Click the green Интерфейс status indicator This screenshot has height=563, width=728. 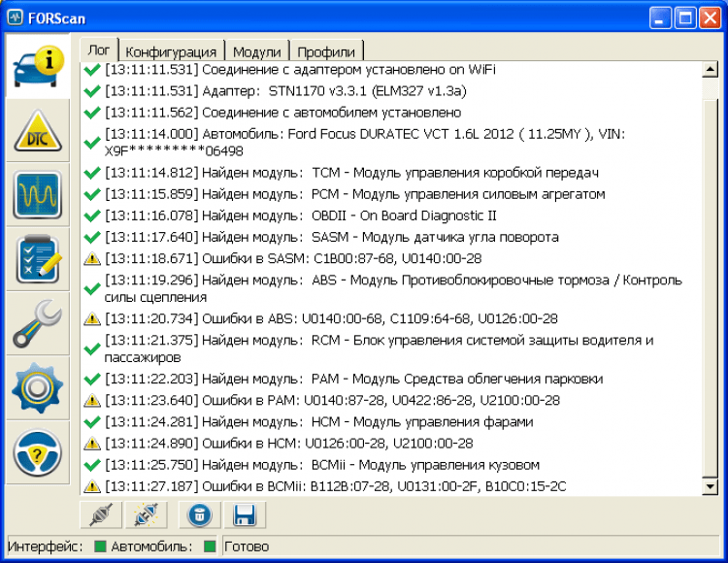click(x=100, y=546)
